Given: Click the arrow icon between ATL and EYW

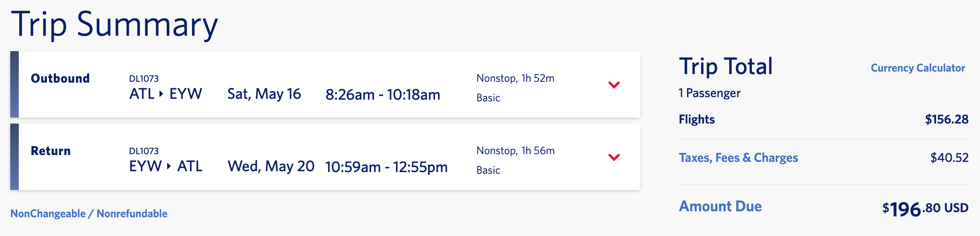Looking at the screenshot, I should [x=161, y=94].
